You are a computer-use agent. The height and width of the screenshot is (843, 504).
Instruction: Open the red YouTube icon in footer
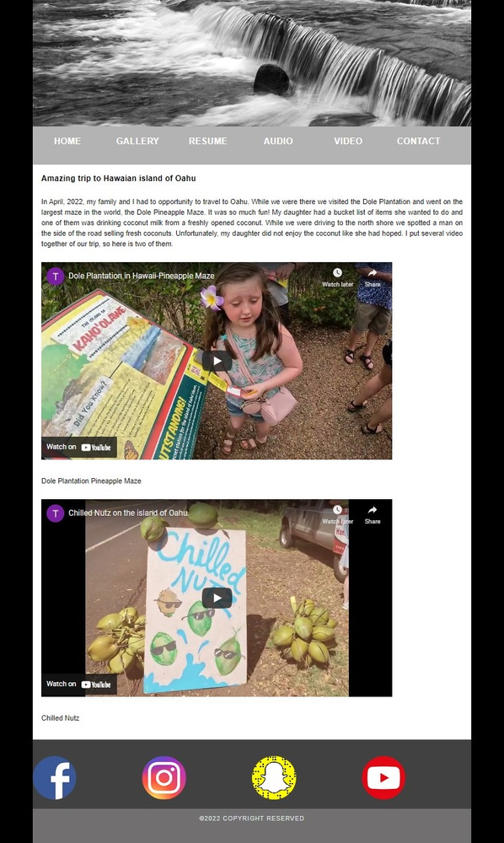pos(383,777)
